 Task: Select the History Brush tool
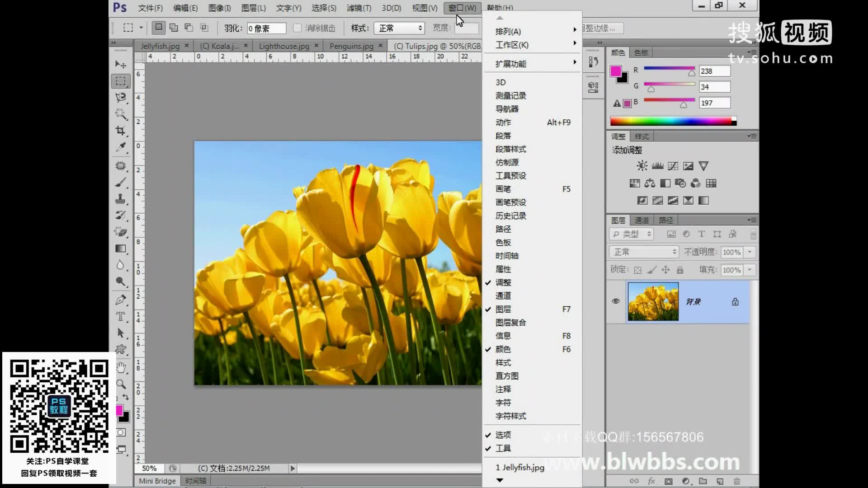point(120,215)
